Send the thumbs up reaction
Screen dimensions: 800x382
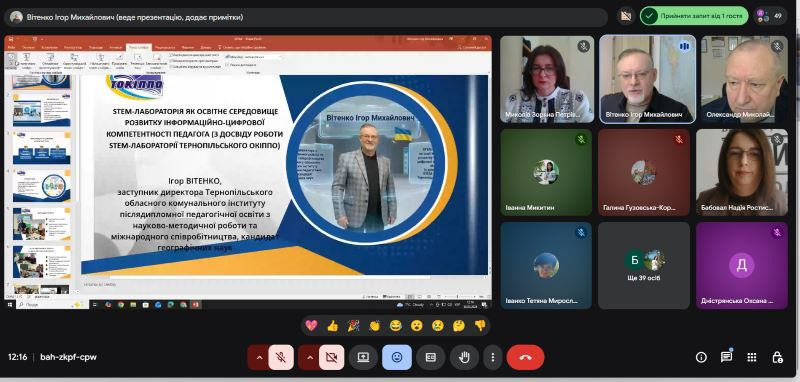click(x=333, y=325)
